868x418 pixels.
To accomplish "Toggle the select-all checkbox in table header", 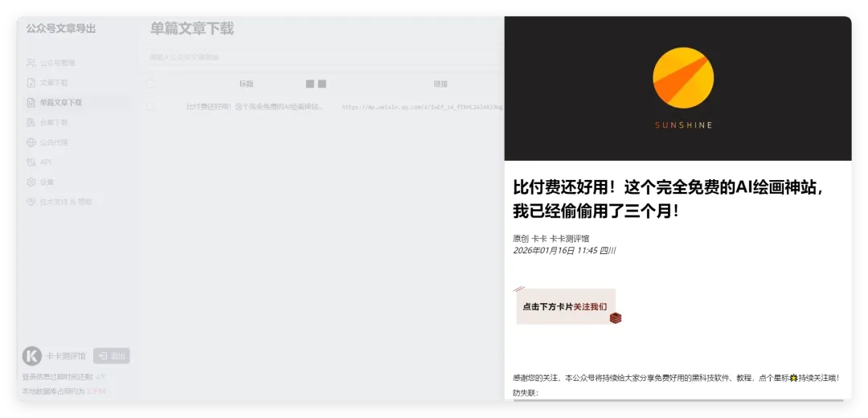I will coord(150,84).
